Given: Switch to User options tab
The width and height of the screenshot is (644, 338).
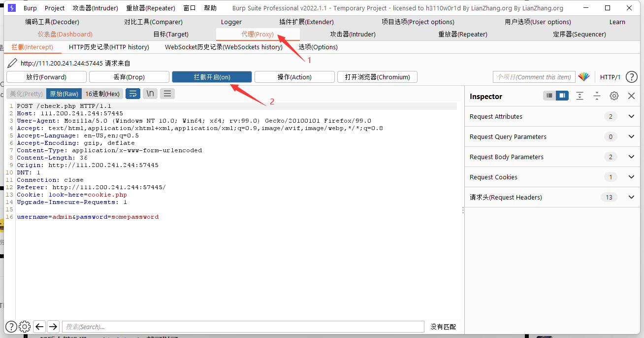Looking at the screenshot, I should coord(538,22).
